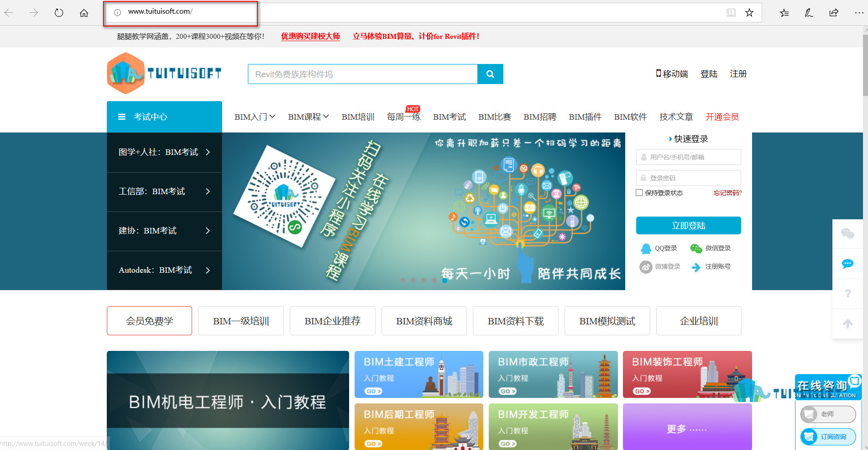The image size is (868, 450).
Task: Open the favorites hub icon
Action: [x=784, y=13]
